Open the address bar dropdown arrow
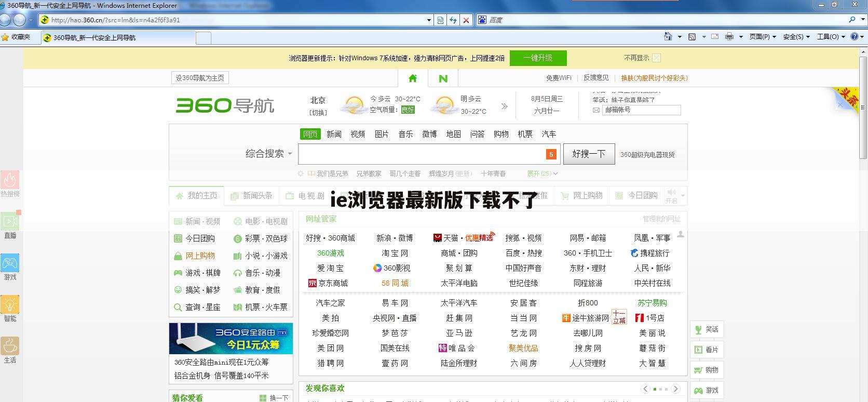This screenshot has height=402, width=868. pos(429,20)
